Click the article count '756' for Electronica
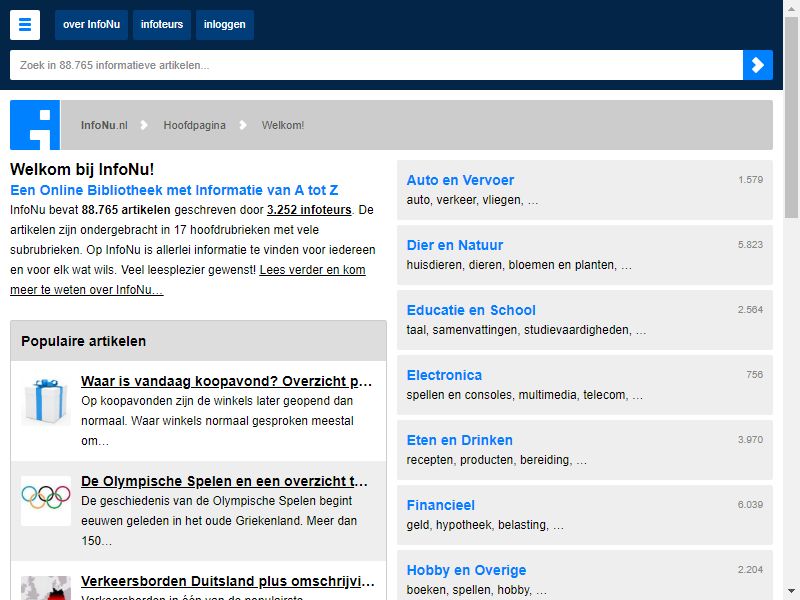Viewport: 800px width, 600px height. point(754,374)
